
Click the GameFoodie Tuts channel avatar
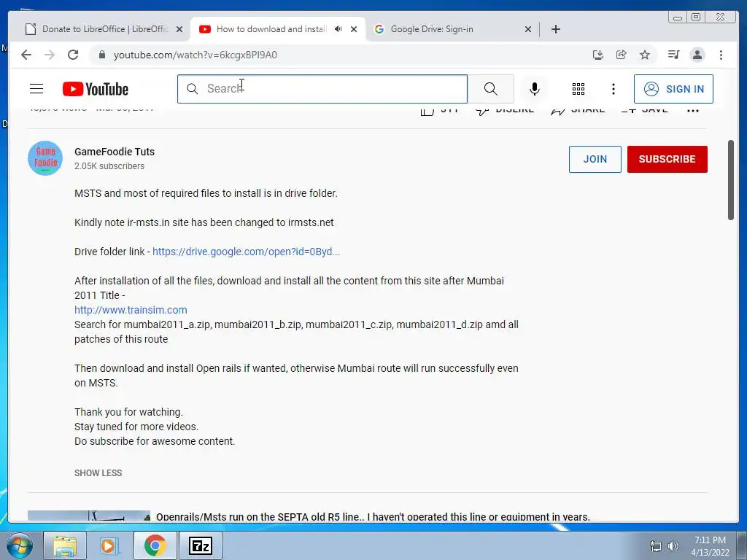(x=45, y=158)
